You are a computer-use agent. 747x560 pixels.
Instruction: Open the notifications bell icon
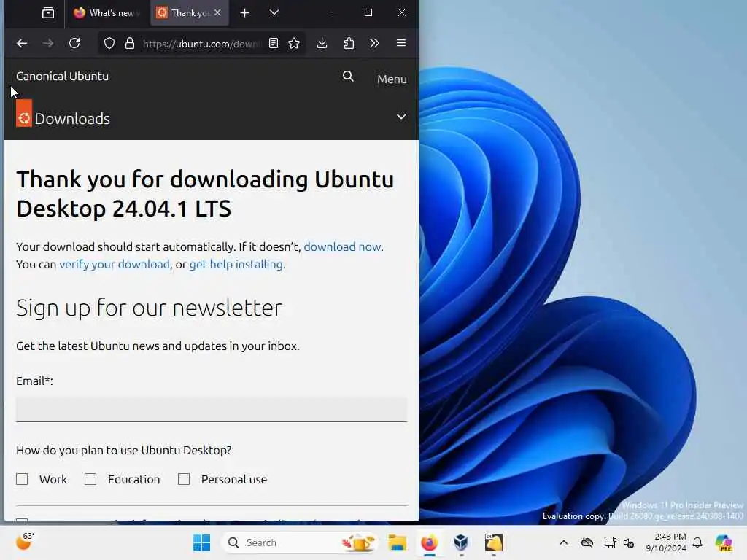point(697,542)
